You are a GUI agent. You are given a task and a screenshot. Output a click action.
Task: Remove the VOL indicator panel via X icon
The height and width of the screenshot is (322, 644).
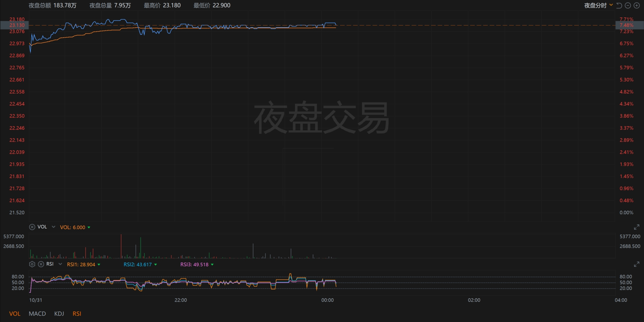point(32,227)
